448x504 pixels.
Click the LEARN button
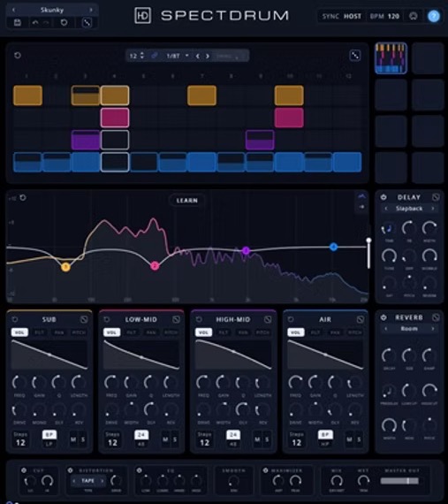[x=187, y=201]
